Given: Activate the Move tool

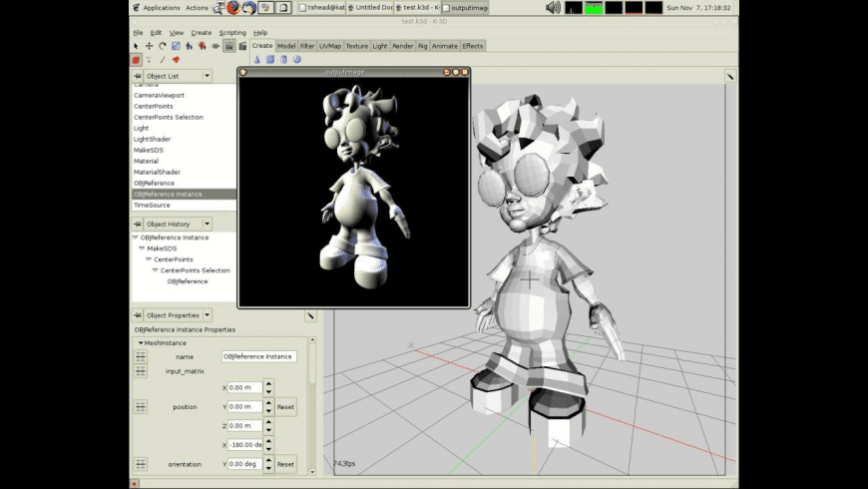Looking at the screenshot, I should click(150, 46).
